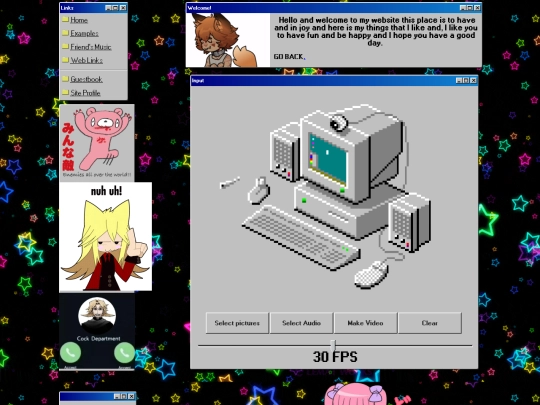Close the small window at bottom left
The image size is (540, 405).
(131, 396)
